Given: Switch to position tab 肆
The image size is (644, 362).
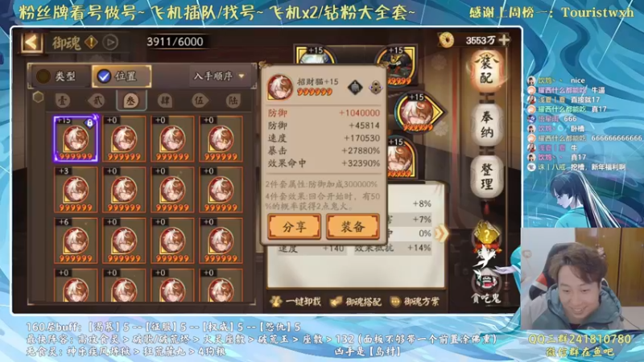Looking at the screenshot, I should click(x=164, y=100).
